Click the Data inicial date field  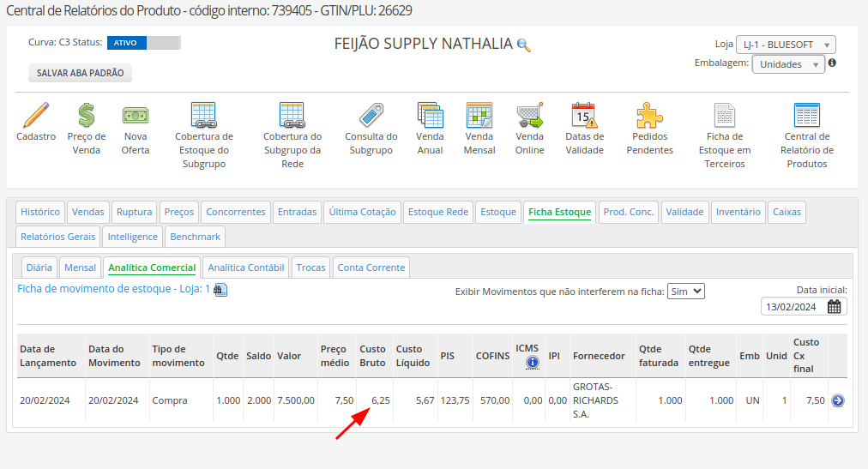[793, 307]
